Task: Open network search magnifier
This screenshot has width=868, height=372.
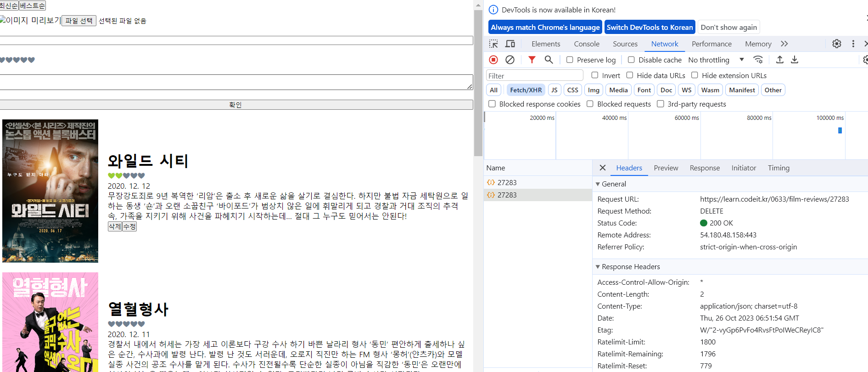Action: coord(549,60)
